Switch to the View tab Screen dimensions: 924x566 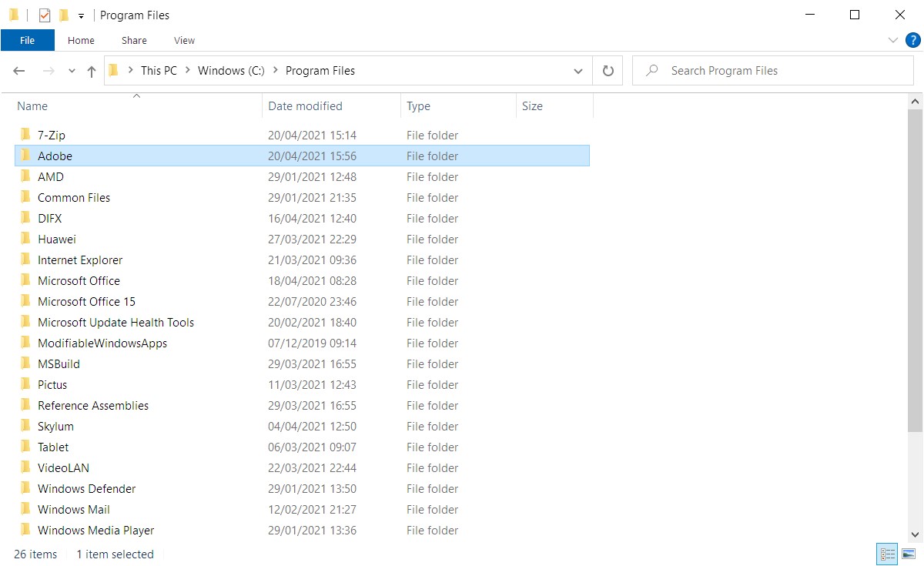click(x=184, y=40)
